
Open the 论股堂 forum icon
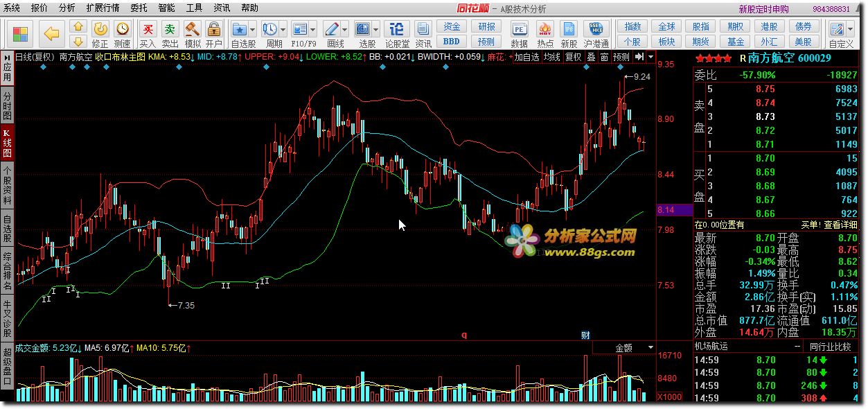point(397,28)
